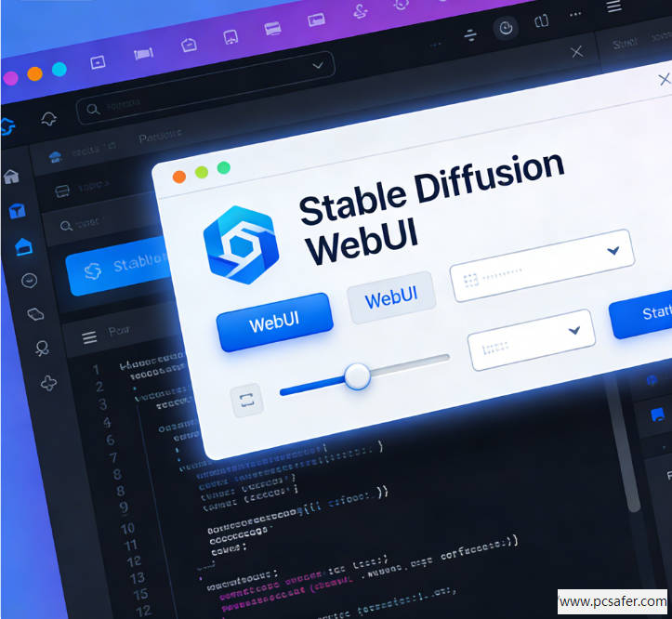Click the sliders adjustment icon in top toolbar

[x=470, y=34]
